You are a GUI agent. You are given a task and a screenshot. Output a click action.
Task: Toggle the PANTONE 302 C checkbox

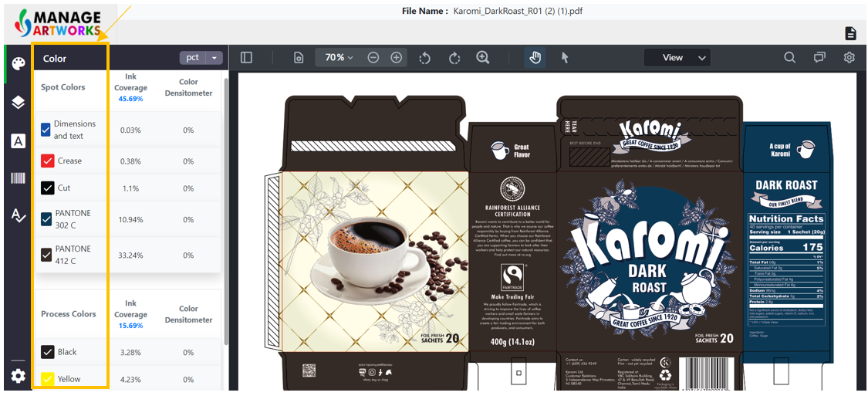(x=46, y=219)
